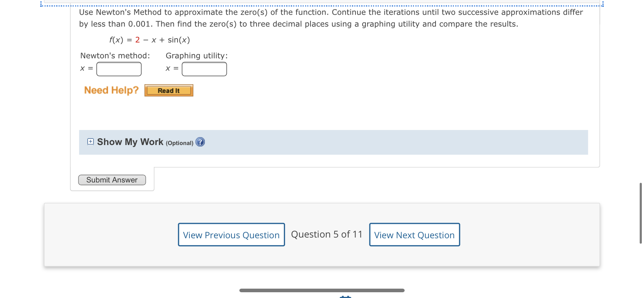The width and height of the screenshot is (644, 298).
Task: Select the expand box icon before Show My Work text
Action: click(x=90, y=142)
